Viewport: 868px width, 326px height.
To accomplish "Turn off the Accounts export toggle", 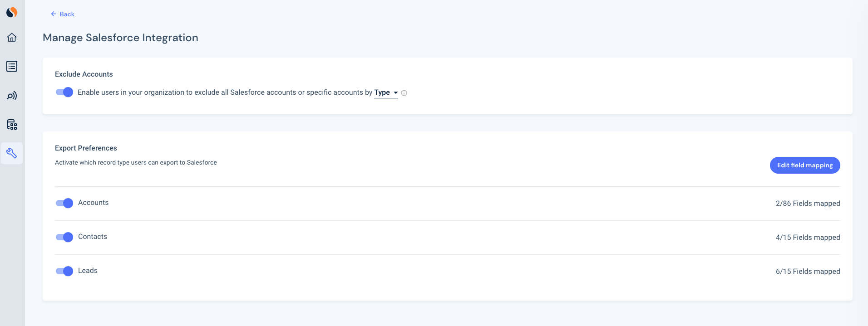I will point(64,203).
